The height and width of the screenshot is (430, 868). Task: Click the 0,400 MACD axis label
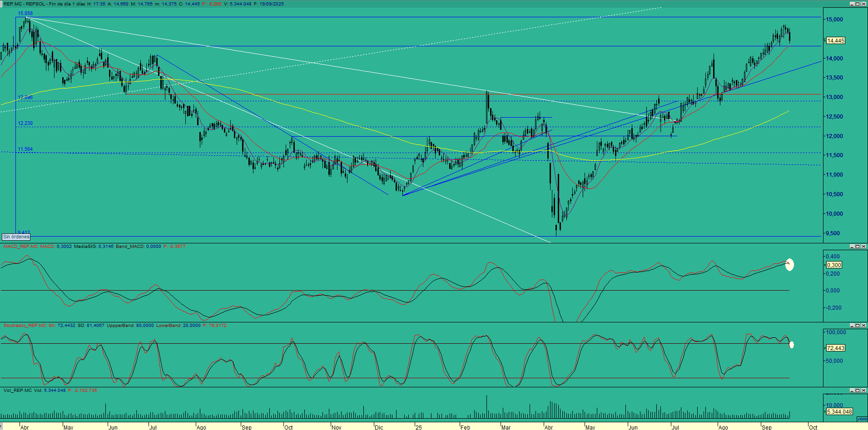833,257
